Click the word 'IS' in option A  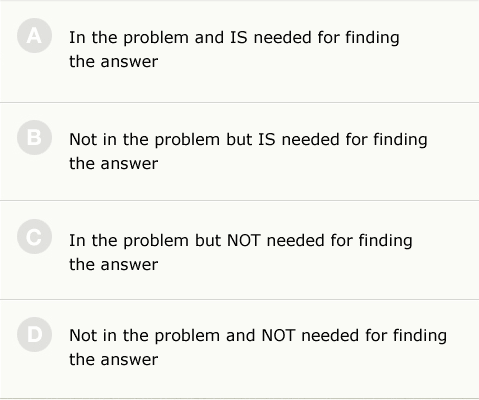(x=239, y=37)
